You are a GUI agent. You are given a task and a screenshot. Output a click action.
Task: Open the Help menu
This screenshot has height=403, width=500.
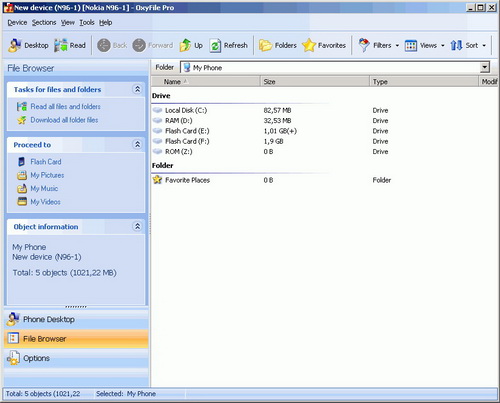click(x=105, y=23)
